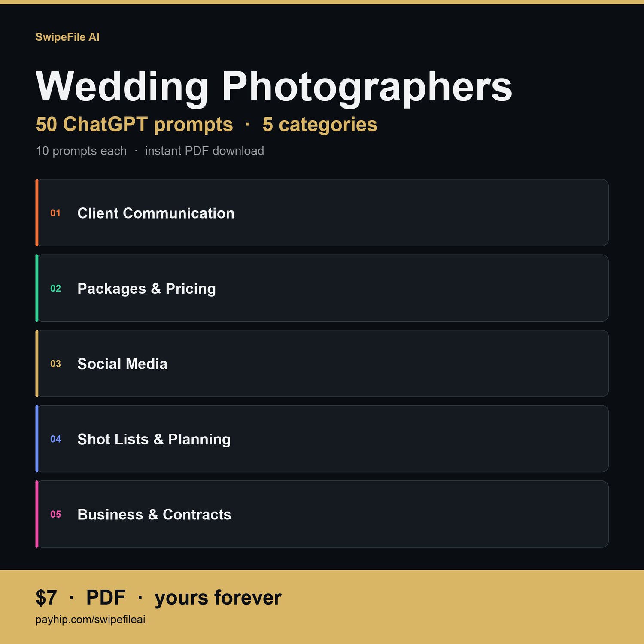Click the gold 03 number badge

tap(55, 364)
